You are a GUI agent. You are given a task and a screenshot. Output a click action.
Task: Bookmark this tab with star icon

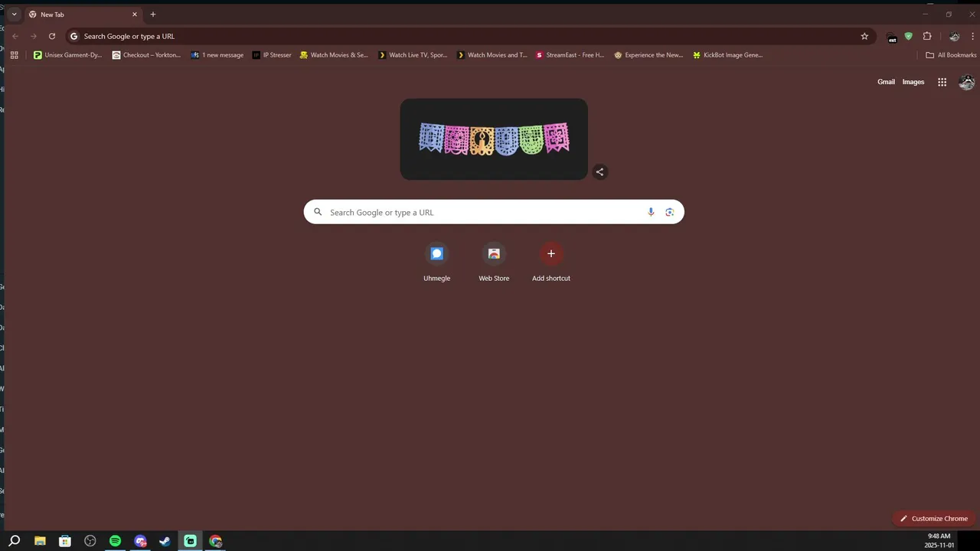click(864, 36)
